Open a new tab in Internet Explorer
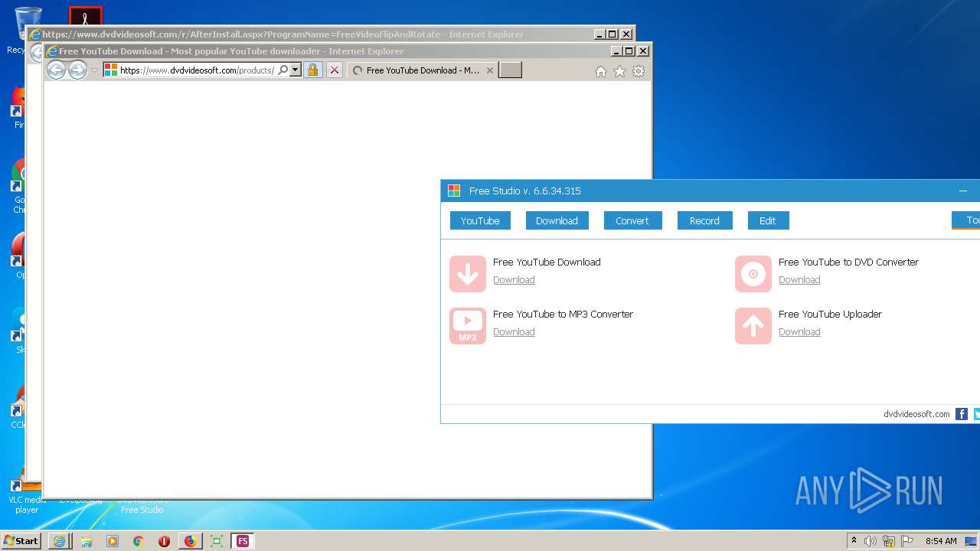Viewport: 980px width, 551px height. click(x=510, y=70)
